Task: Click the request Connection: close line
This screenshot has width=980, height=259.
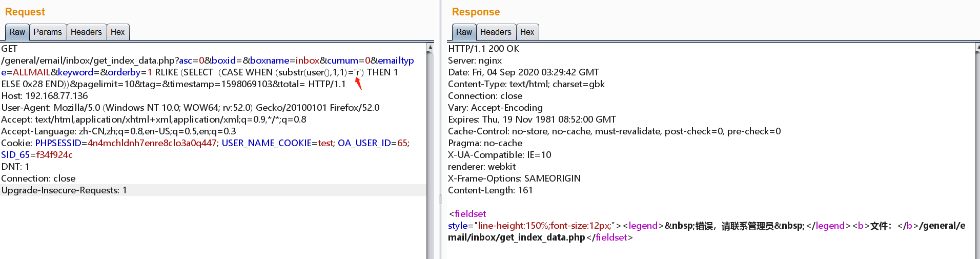Action: click(x=38, y=178)
